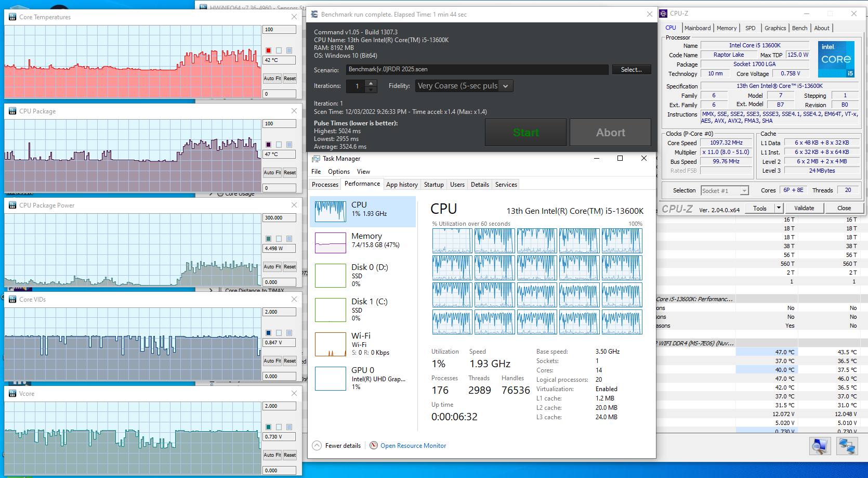Click the Scenario path input field

pos(477,69)
